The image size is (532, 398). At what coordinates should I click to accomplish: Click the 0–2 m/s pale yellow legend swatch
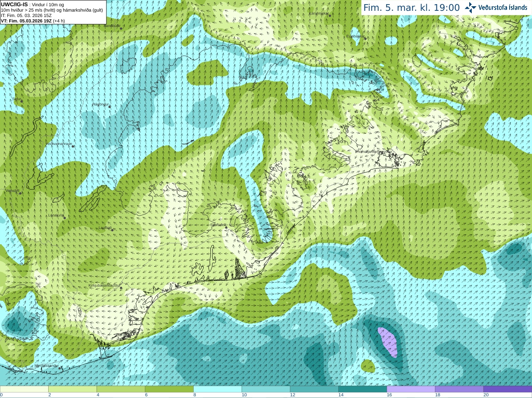click(x=24, y=389)
